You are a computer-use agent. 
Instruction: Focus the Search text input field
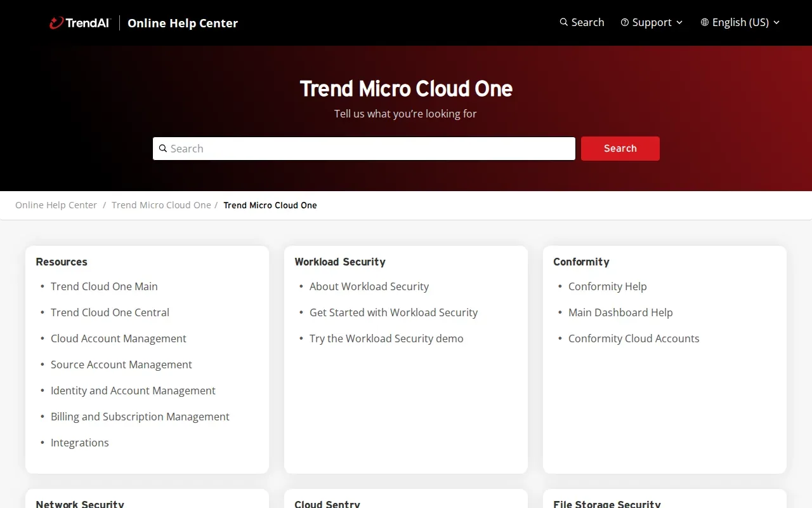pyautogui.click(x=364, y=149)
